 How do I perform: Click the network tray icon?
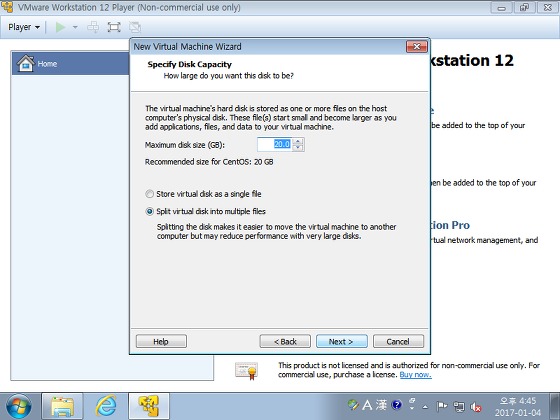459,406
